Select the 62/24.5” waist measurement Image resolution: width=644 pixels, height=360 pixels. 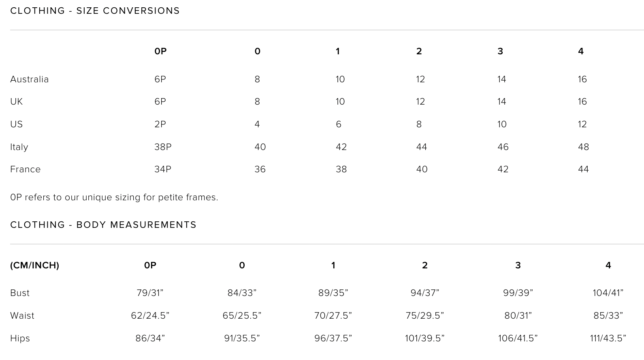tap(150, 316)
